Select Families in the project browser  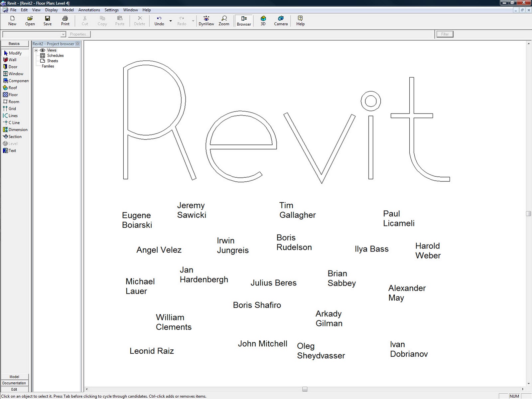pos(48,66)
